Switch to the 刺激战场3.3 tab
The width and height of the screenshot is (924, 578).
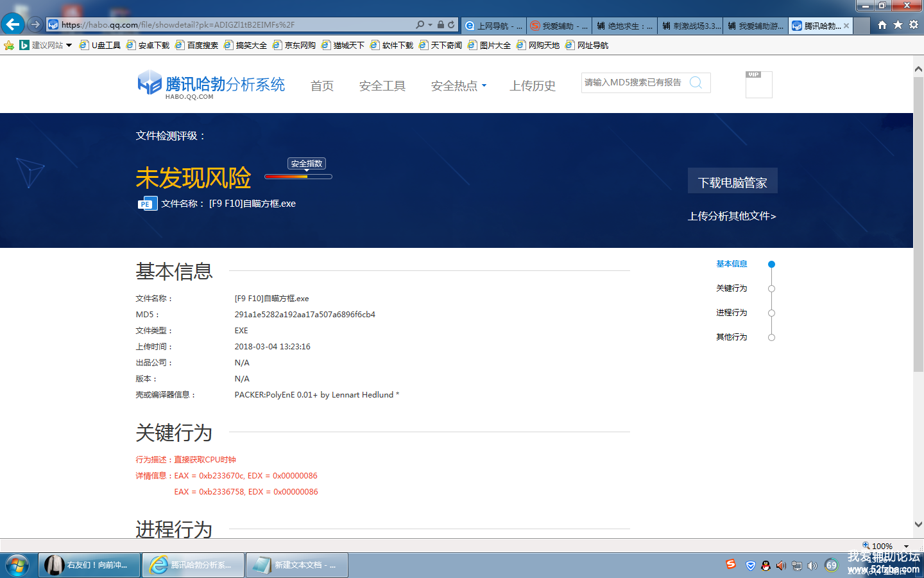[x=690, y=26]
